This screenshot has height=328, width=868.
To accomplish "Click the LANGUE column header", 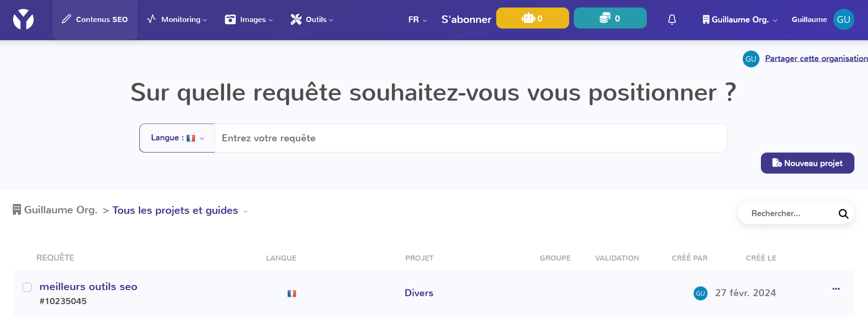I will 281,258.
